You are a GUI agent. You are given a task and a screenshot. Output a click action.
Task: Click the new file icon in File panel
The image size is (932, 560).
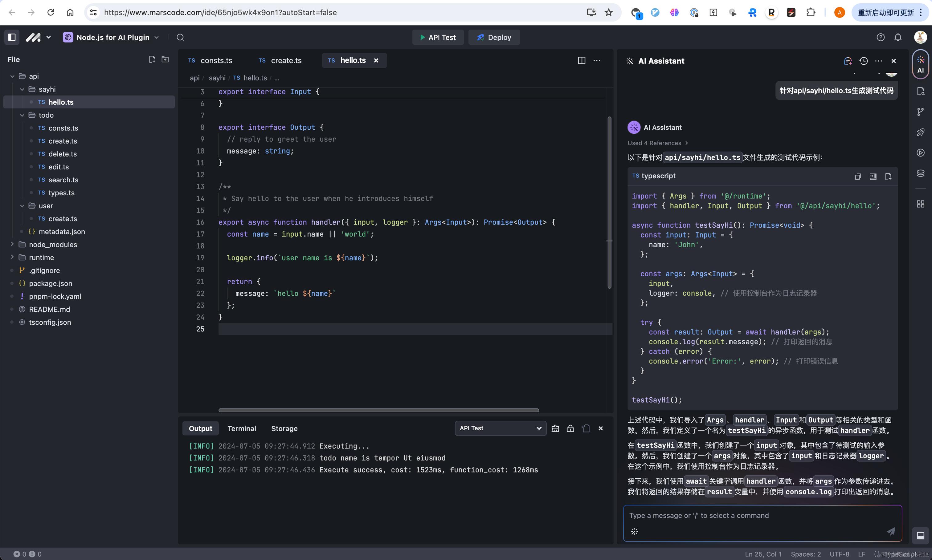pyautogui.click(x=152, y=60)
